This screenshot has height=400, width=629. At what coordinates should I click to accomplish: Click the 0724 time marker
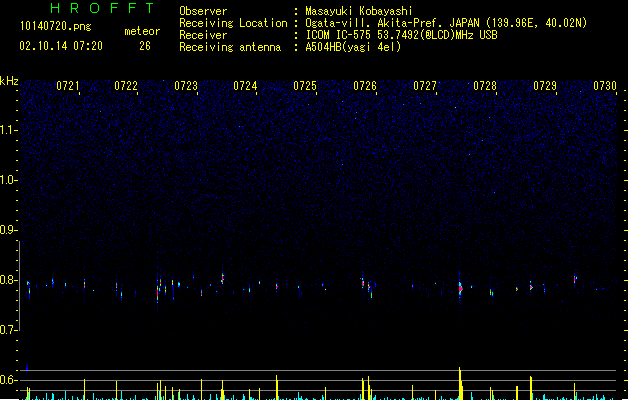245,86
